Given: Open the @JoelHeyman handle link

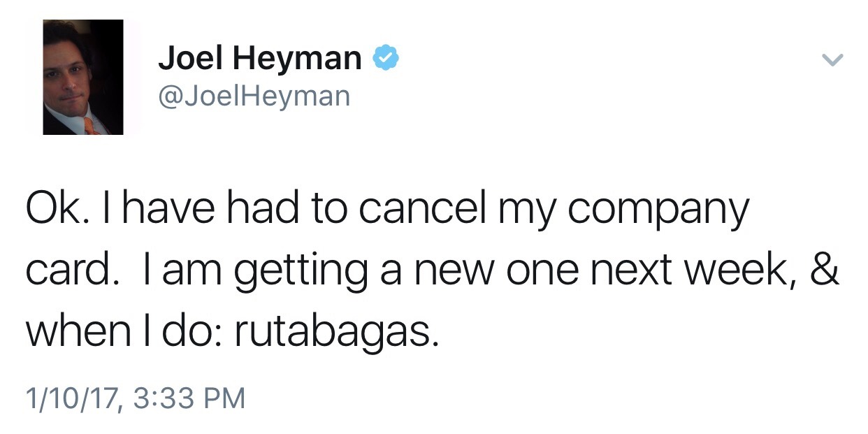Looking at the screenshot, I should coord(254,96).
